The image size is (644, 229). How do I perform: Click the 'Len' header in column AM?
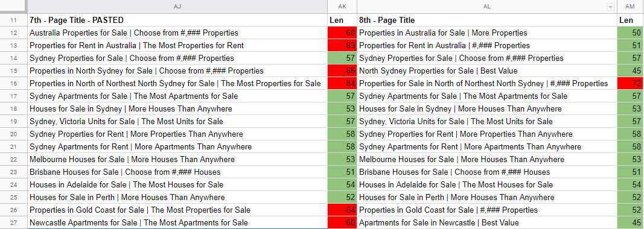pos(630,20)
